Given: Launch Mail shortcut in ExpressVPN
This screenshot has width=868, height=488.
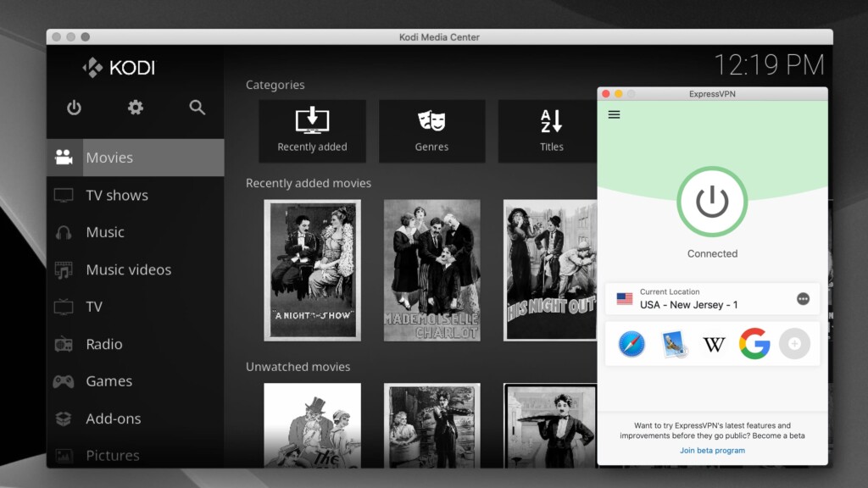Looking at the screenshot, I should [x=673, y=344].
